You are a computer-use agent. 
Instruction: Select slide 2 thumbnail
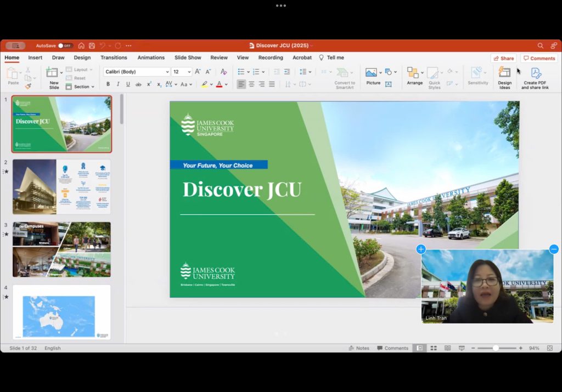click(61, 186)
